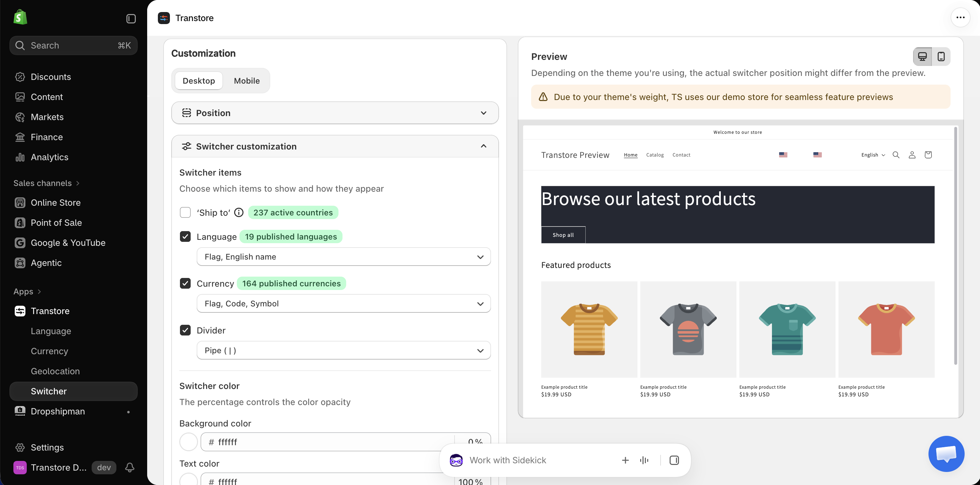980x485 pixels.
Task: Click the Text color swatch
Action: [x=188, y=480]
